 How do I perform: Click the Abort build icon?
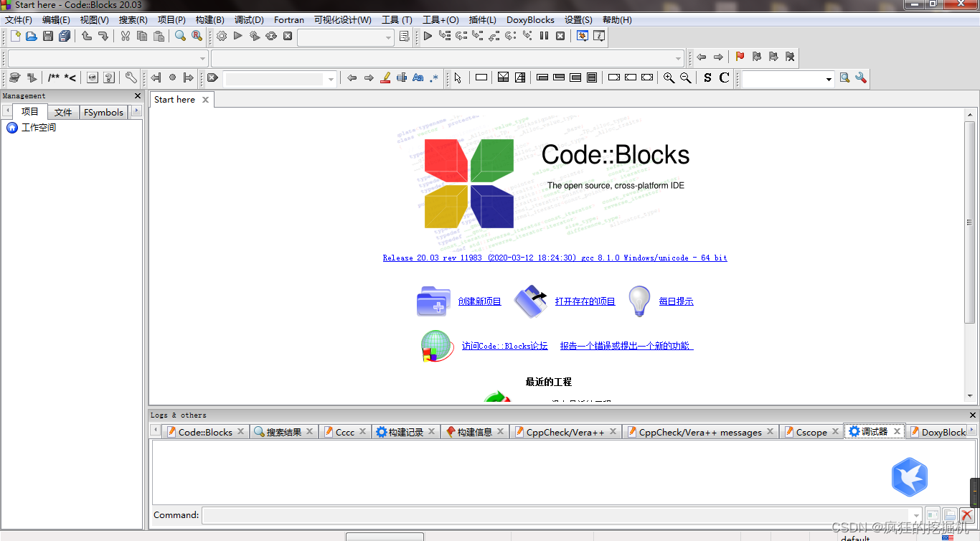point(288,36)
